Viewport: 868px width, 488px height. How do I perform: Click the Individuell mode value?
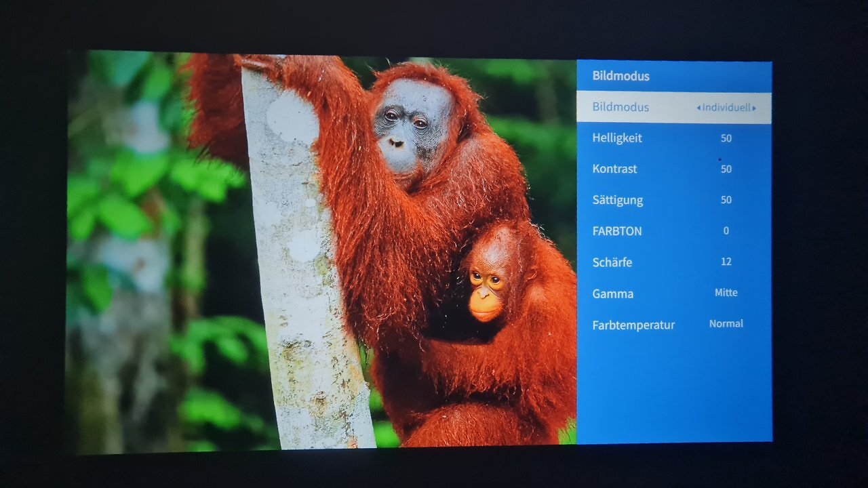(726, 108)
